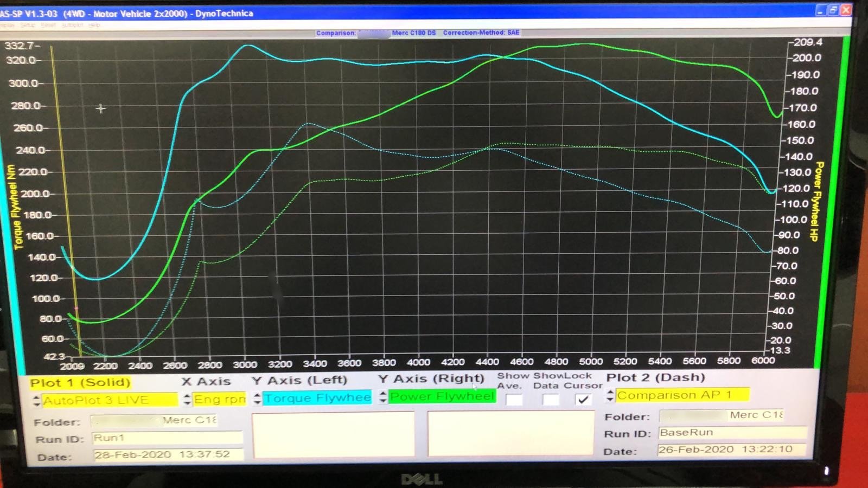Viewport: 868px width, 488px height.
Task: Open the Torque Flywheel left axis selector
Action: (317, 398)
